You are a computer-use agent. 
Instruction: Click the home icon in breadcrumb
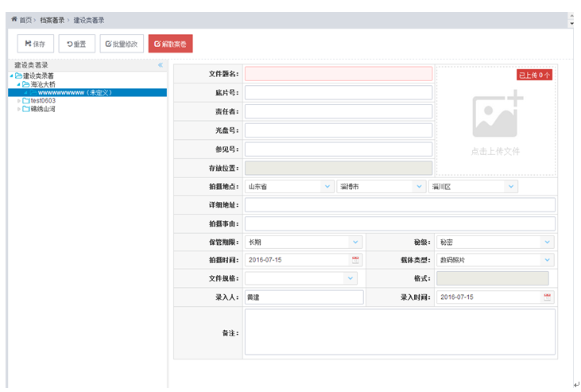coord(14,19)
